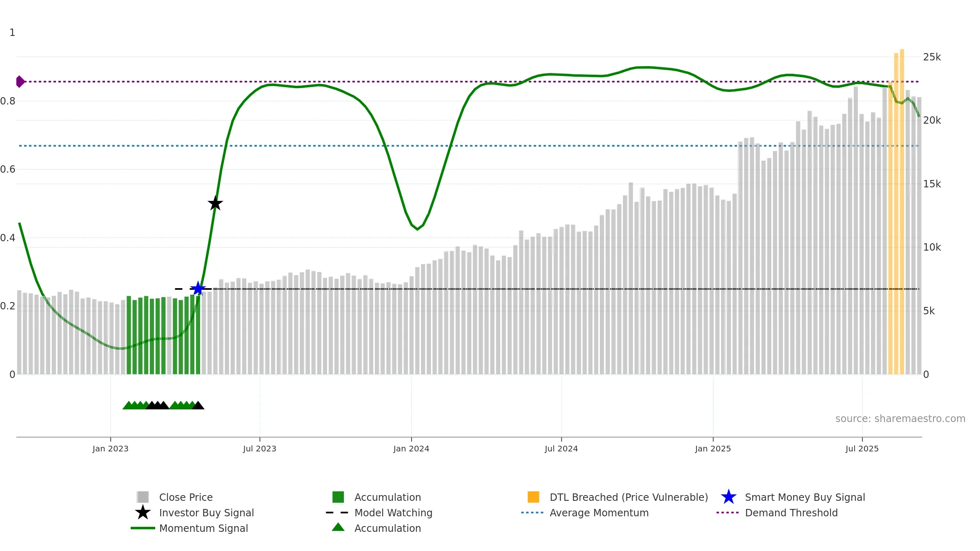The height and width of the screenshot is (551, 980).
Task: Click the green Accumulation square swatch in legend
Action: (x=338, y=497)
